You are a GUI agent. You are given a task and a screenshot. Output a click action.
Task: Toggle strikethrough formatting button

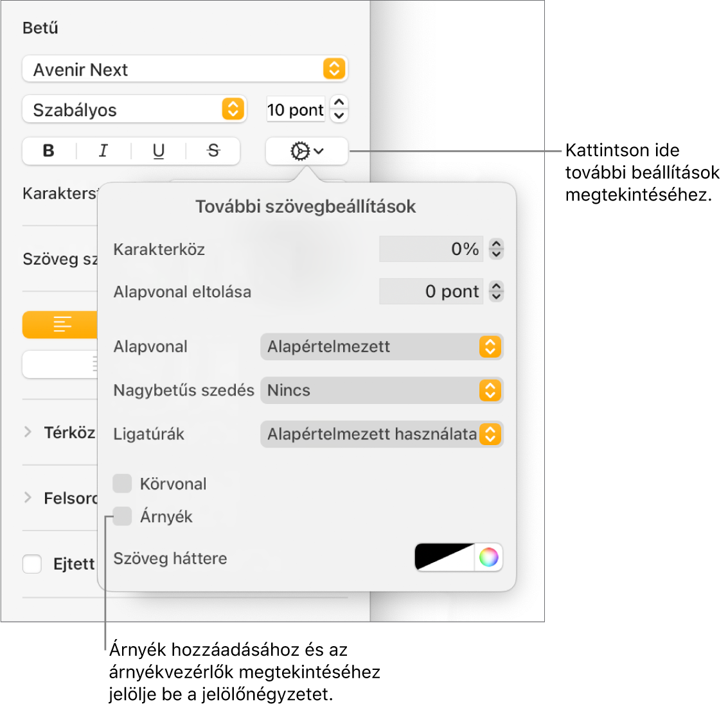213,151
